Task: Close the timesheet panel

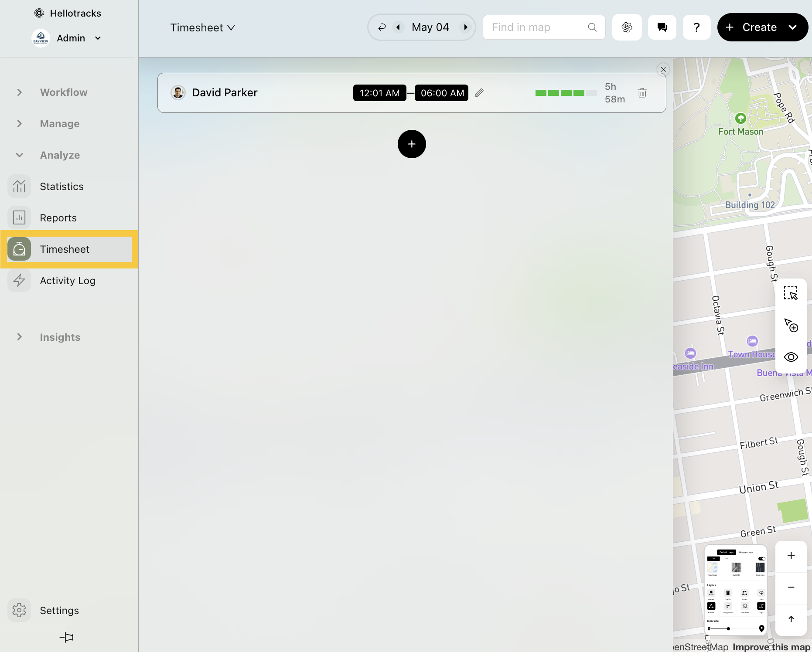Action: [x=663, y=69]
